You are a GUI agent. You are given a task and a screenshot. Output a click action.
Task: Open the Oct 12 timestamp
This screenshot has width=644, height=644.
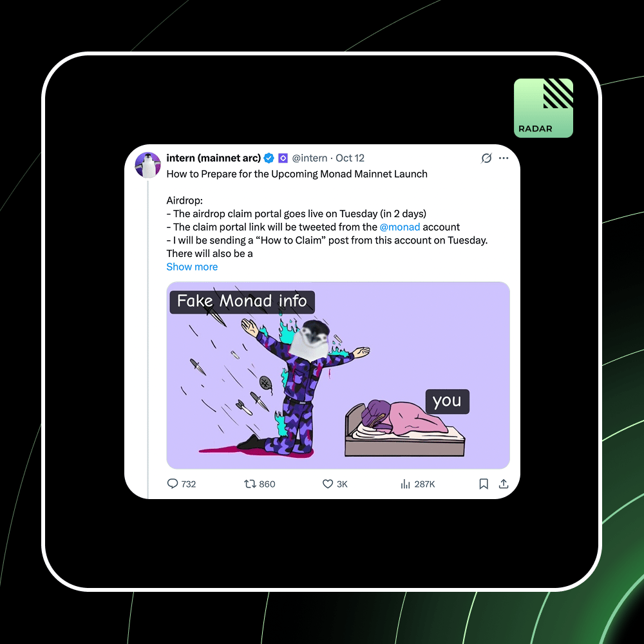tap(350, 158)
